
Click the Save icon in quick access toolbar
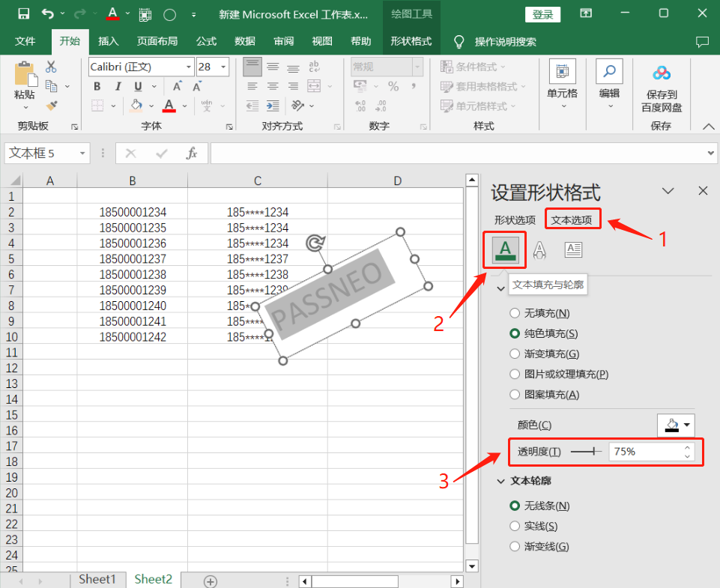23,13
